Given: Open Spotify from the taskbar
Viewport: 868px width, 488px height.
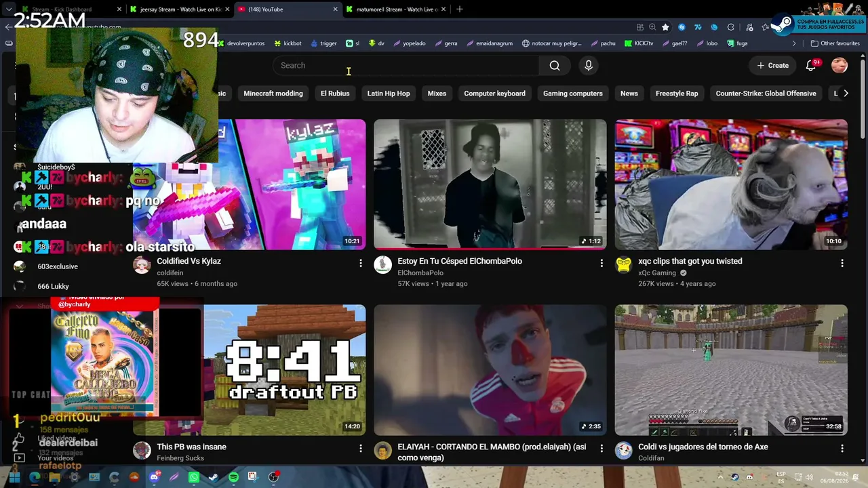Looking at the screenshot, I should pos(233,477).
